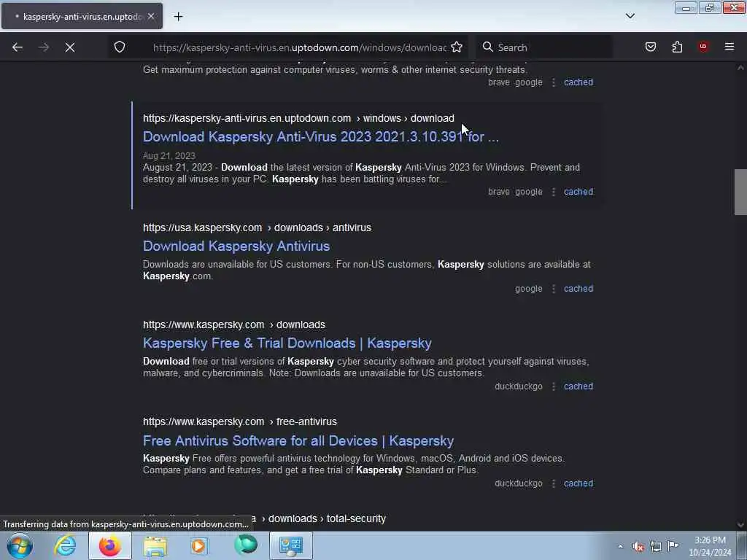Click 'brave' engine label on uptodown result
Viewport: 747px width, 560px height.
(x=499, y=192)
